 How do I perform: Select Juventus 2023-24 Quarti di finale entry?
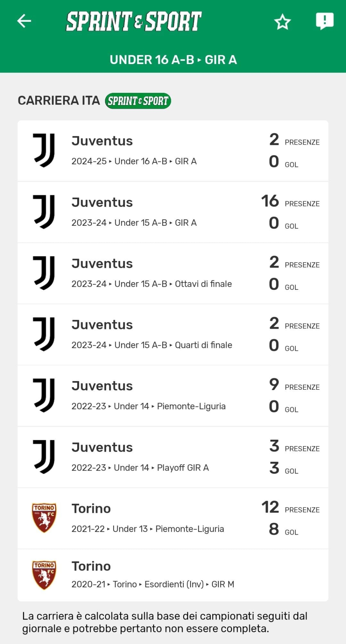click(152, 335)
